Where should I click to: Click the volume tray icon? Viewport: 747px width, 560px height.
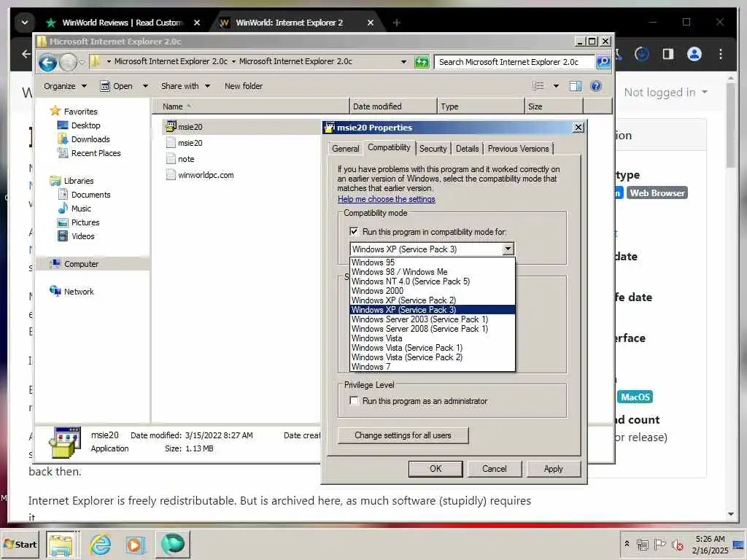pyautogui.click(x=677, y=544)
